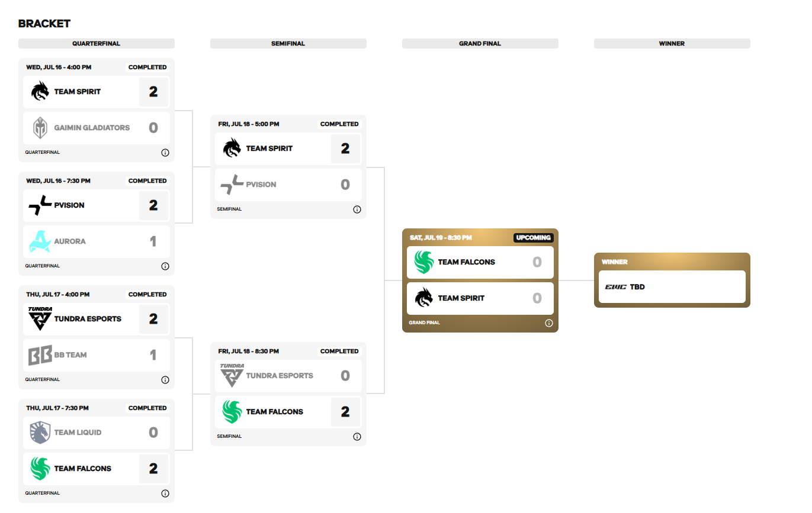Open info icon on Tundra vs BB Team quarterfinal
This screenshot has height=513, width=812.
click(165, 380)
